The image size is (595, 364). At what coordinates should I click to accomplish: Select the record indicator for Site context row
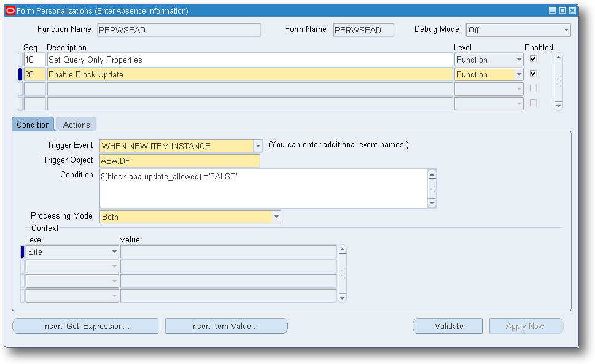[x=22, y=252]
